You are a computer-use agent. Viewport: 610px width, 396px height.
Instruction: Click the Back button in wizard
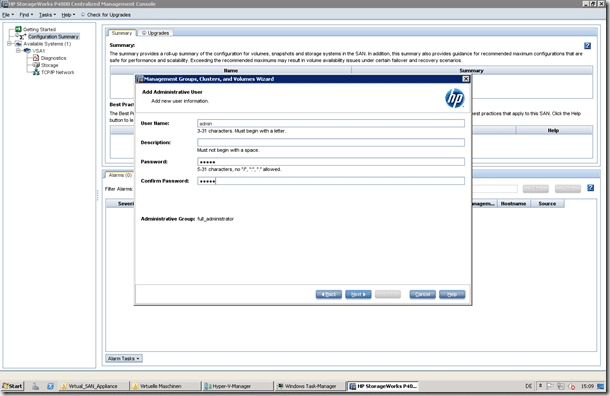click(329, 294)
